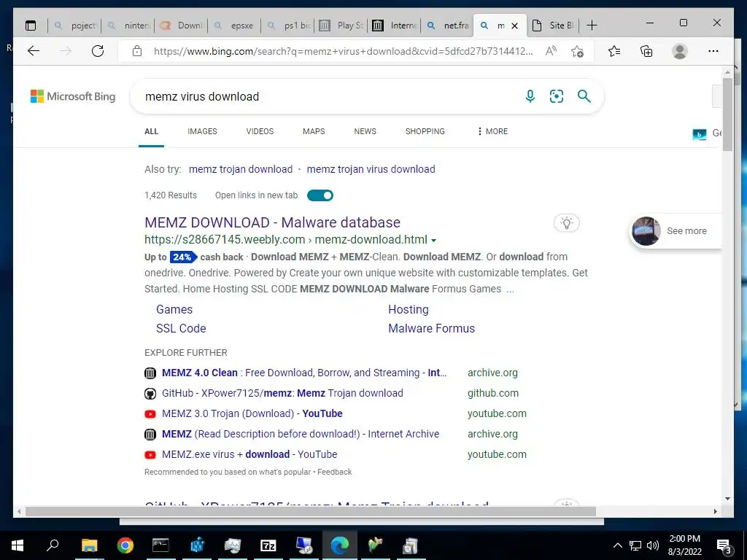Add a new browser tab
The height and width of the screenshot is (560, 747).
tap(592, 26)
